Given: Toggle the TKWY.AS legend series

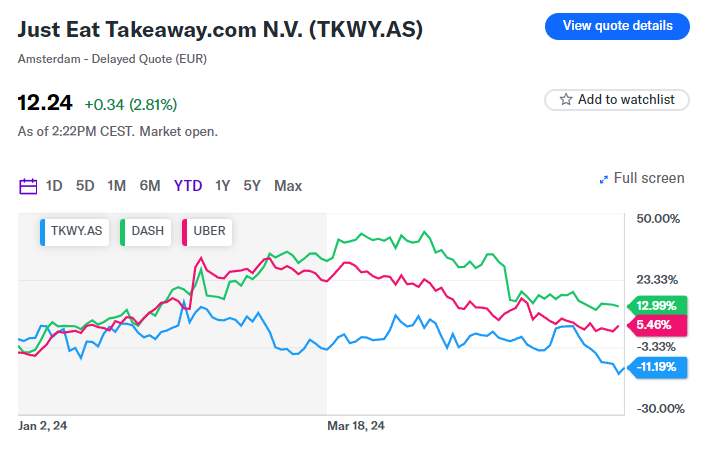Looking at the screenshot, I should [74, 231].
